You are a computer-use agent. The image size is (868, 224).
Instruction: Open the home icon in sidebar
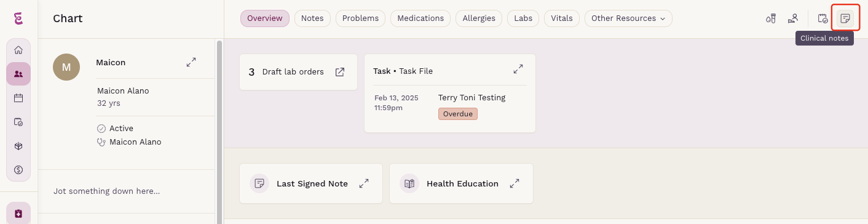coord(18,50)
